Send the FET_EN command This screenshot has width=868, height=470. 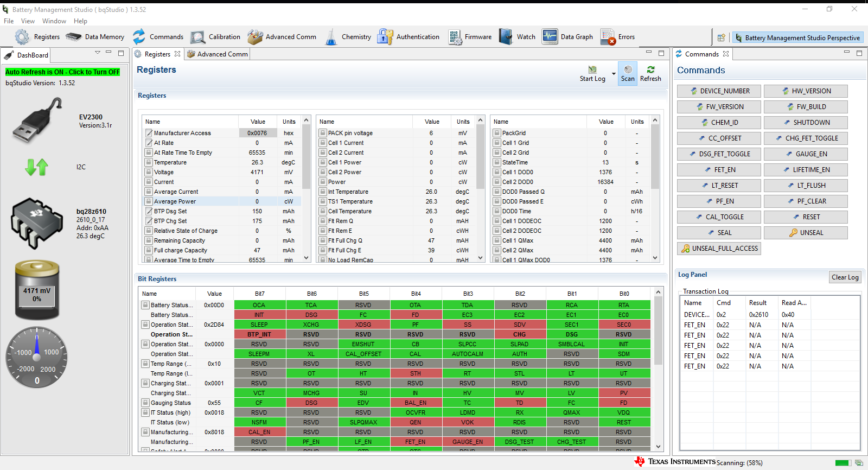719,170
